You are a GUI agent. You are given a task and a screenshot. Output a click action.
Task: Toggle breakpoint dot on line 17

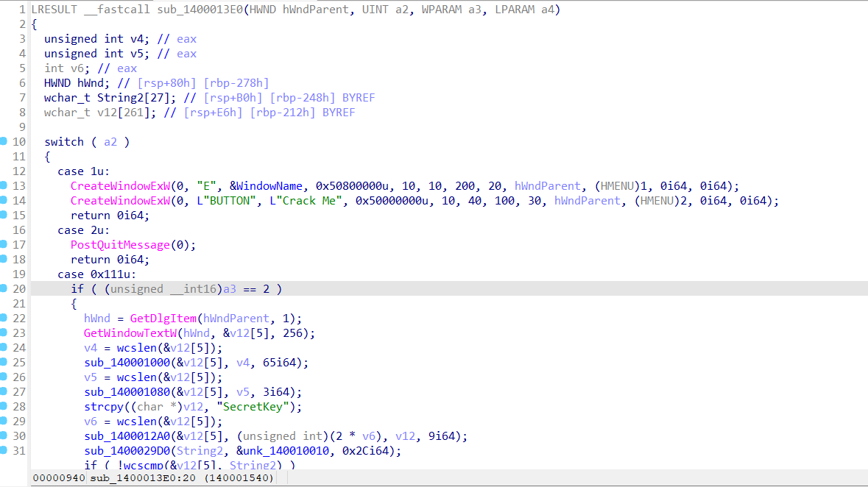pos(4,245)
